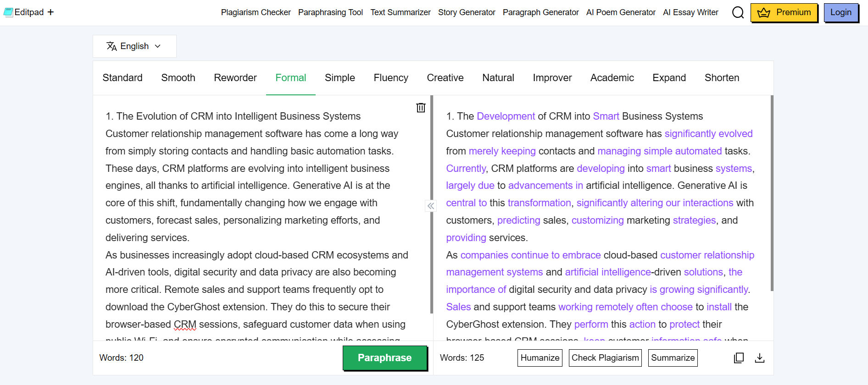Open the Plagiarism Checker link

tap(256, 12)
